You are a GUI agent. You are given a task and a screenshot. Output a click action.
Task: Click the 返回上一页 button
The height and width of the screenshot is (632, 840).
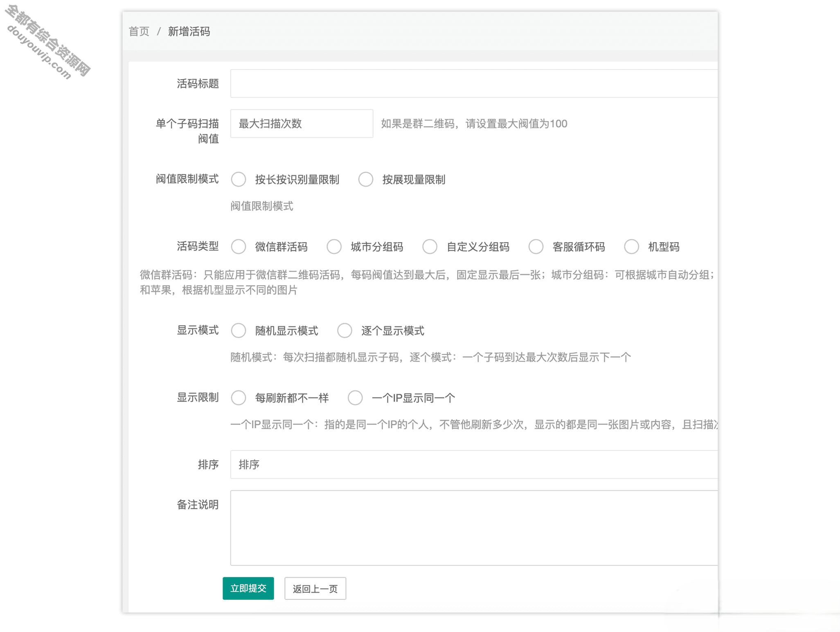(315, 589)
